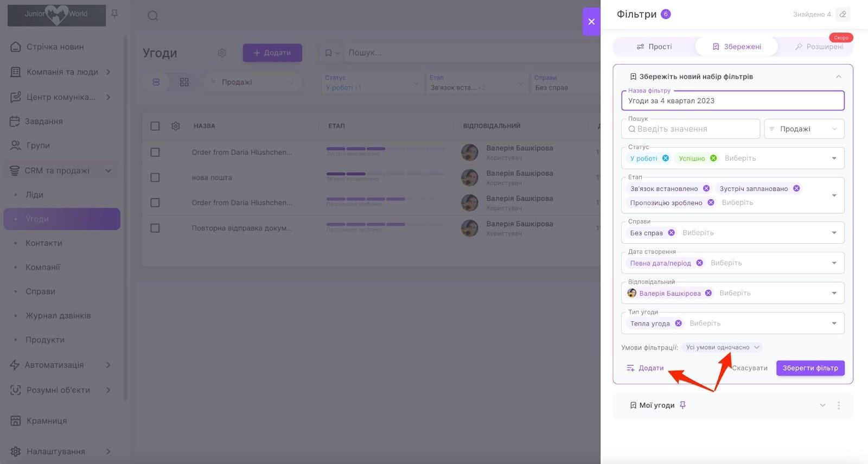This screenshot has height=464, width=868.
Task: Click pin icon next to 'Мої угоди'
Action: pos(682,405)
